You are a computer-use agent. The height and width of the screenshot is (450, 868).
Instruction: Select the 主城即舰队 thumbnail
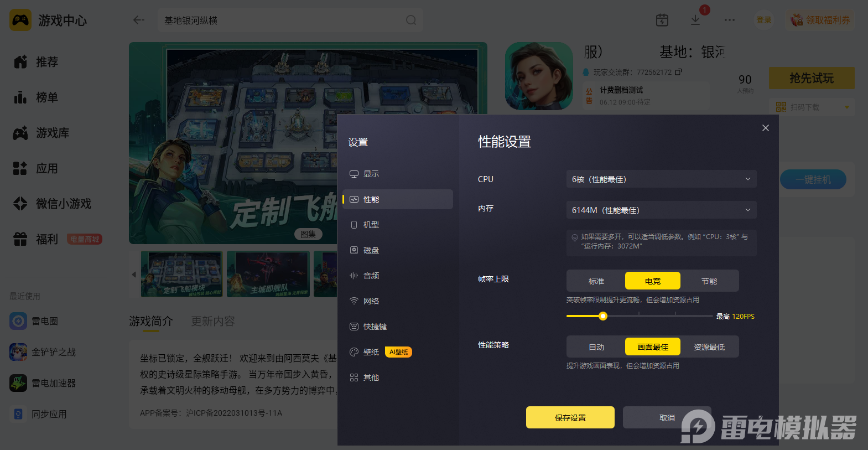[268, 274]
